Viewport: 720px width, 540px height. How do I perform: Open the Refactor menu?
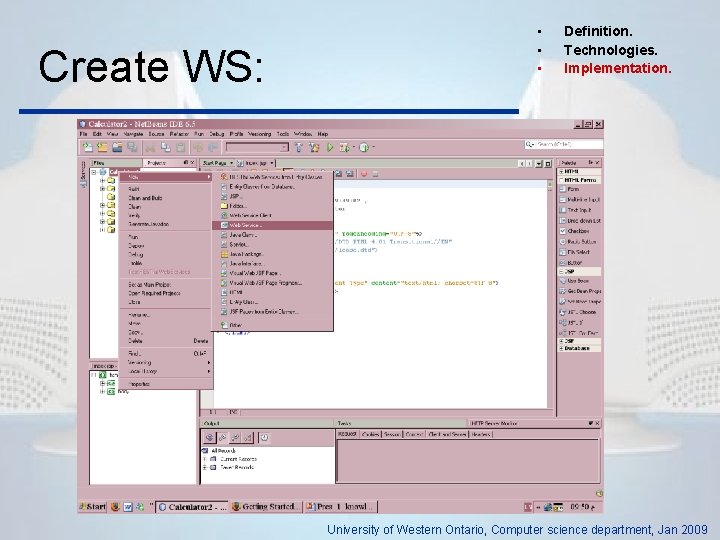point(179,134)
